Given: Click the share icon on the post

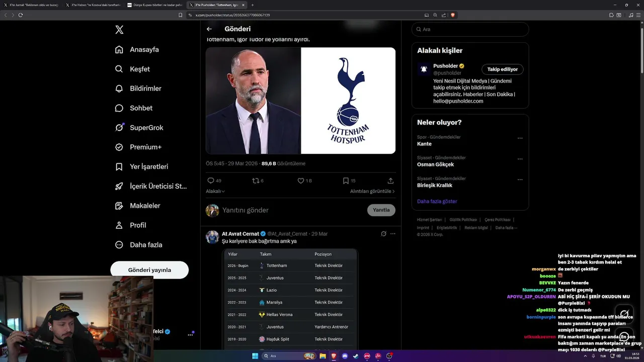Looking at the screenshot, I should 390,180.
